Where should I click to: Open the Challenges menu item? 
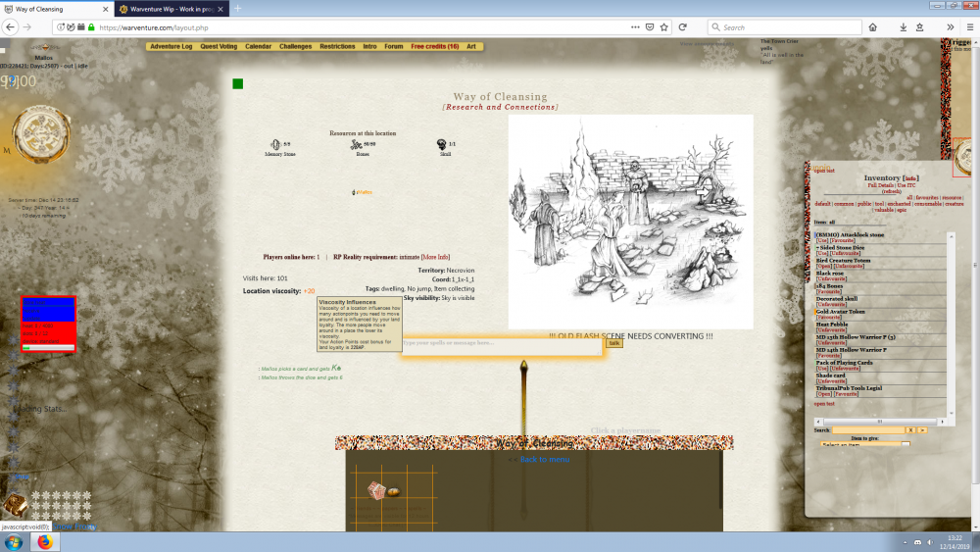coord(295,46)
